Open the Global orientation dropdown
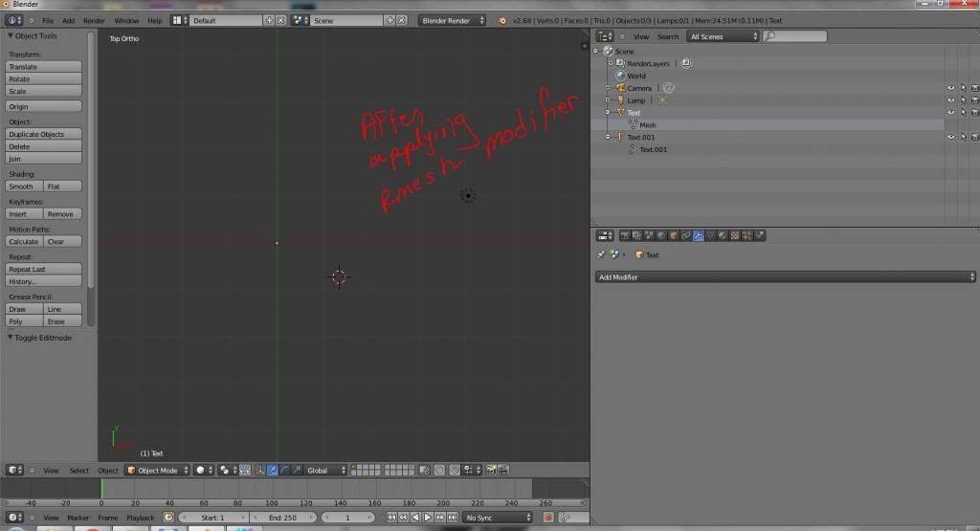Viewport: 980px width, 531px height. pos(325,471)
